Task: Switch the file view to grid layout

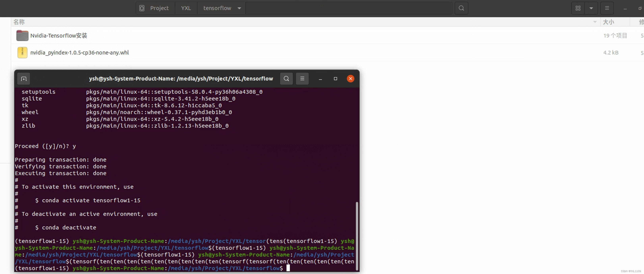Action: click(x=578, y=8)
